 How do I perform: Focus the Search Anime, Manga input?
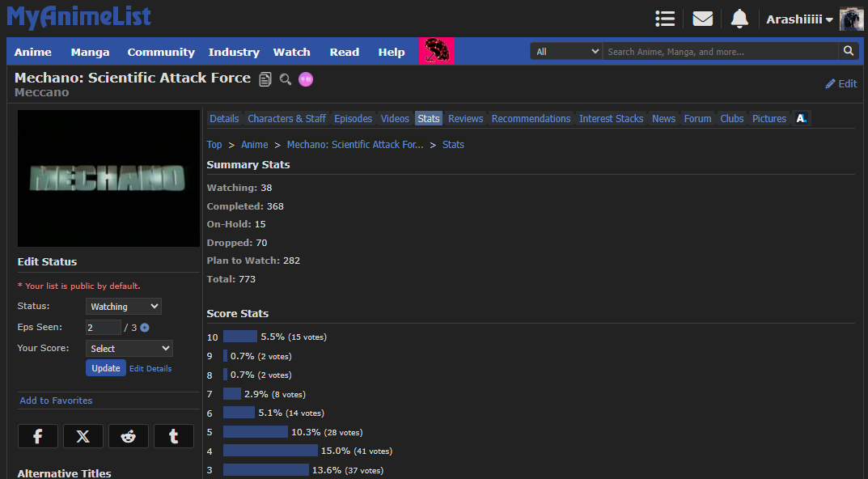(720, 52)
